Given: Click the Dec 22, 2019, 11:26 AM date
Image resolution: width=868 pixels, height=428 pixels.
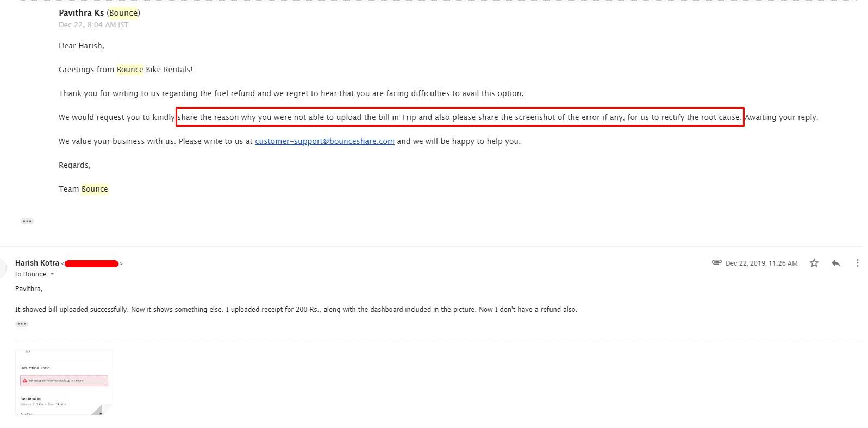Looking at the screenshot, I should [x=761, y=263].
